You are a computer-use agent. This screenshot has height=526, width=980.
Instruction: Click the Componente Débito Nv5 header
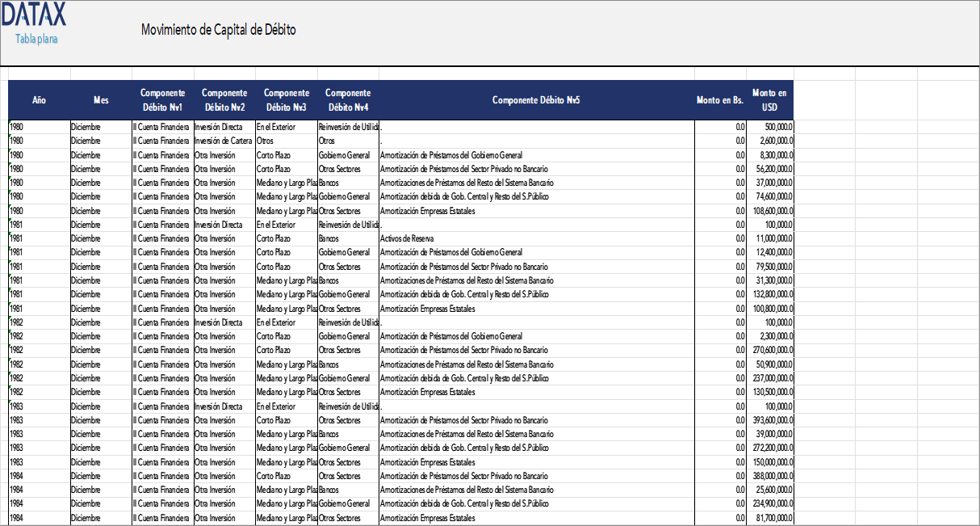[x=537, y=100]
